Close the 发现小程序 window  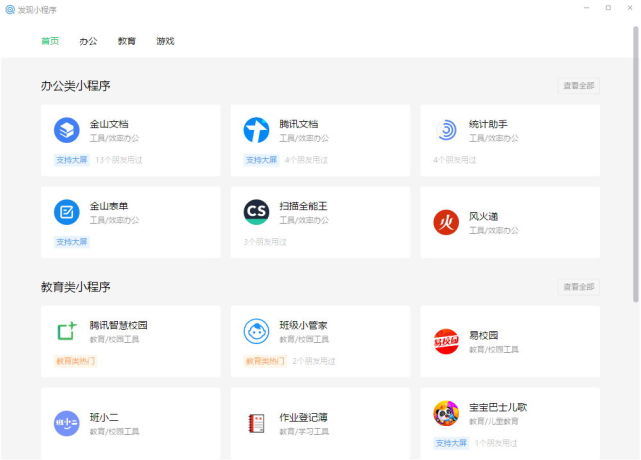click(x=630, y=8)
